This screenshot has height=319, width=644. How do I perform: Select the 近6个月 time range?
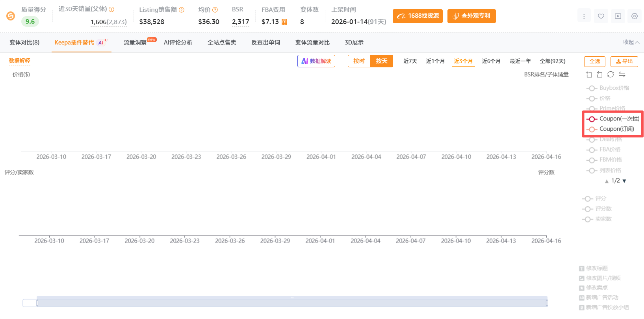491,61
